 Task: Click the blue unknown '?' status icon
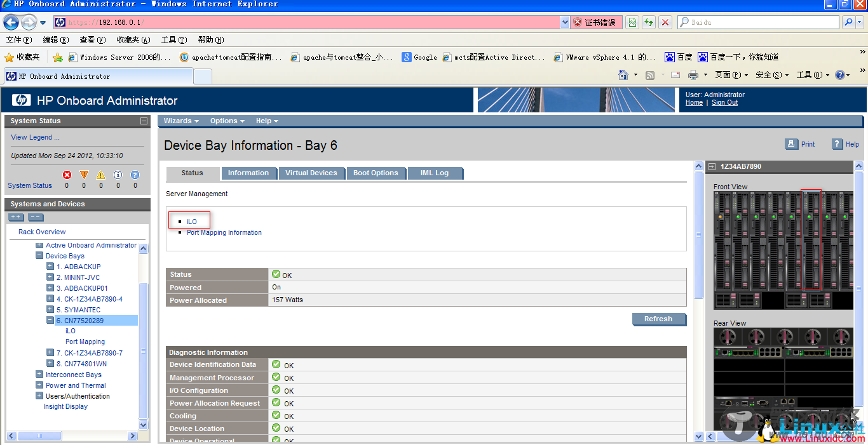click(135, 175)
